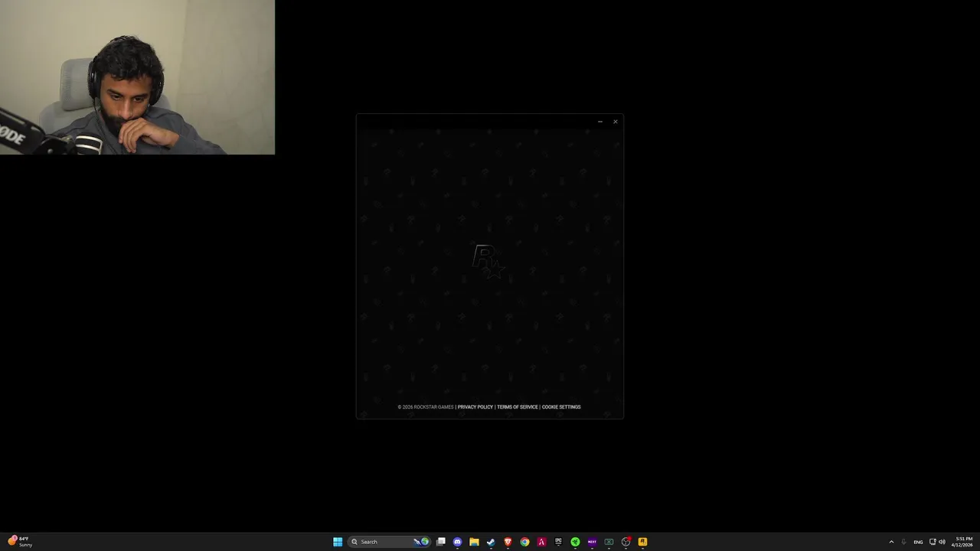This screenshot has width=980, height=551.
Task: Switch the ENG input language
Action: [918, 542]
